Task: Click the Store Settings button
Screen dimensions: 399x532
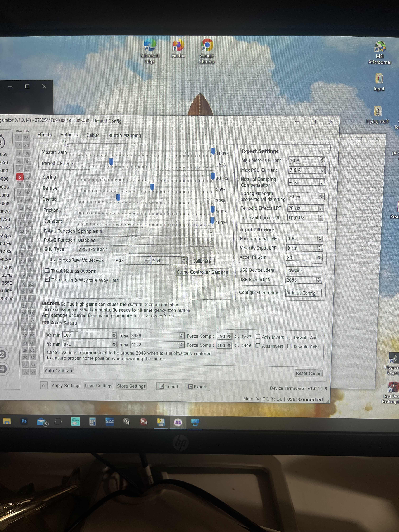Action: click(131, 386)
